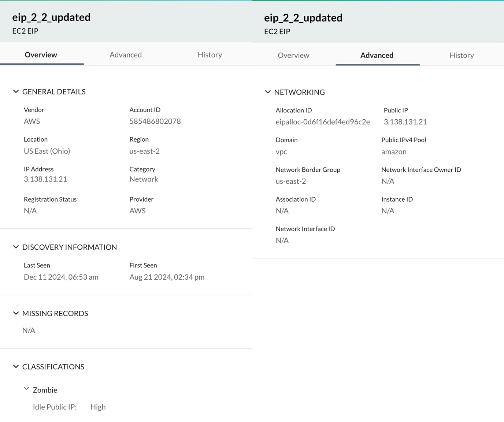The height and width of the screenshot is (422, 504).
Task: Collapse the General Details section chevron
Action: tap(16, 92)
